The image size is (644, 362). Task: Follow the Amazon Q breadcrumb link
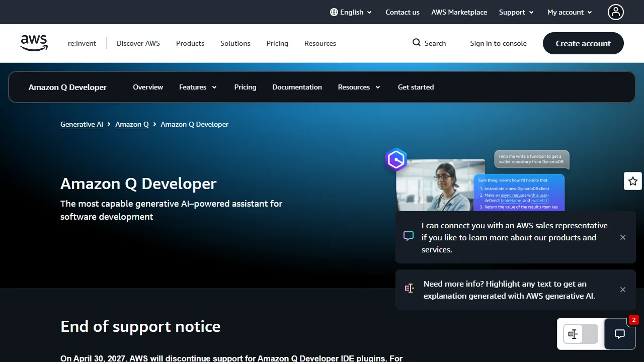coord(132,124)
